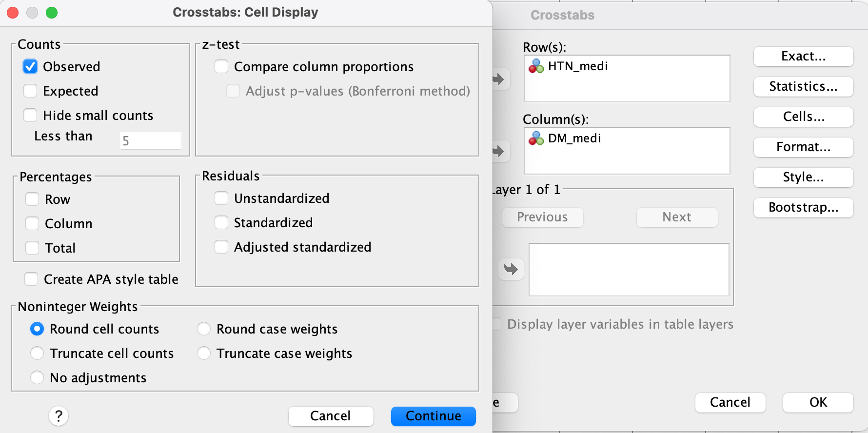
Task: Enable Row percentages
Action: coord(32,199)
